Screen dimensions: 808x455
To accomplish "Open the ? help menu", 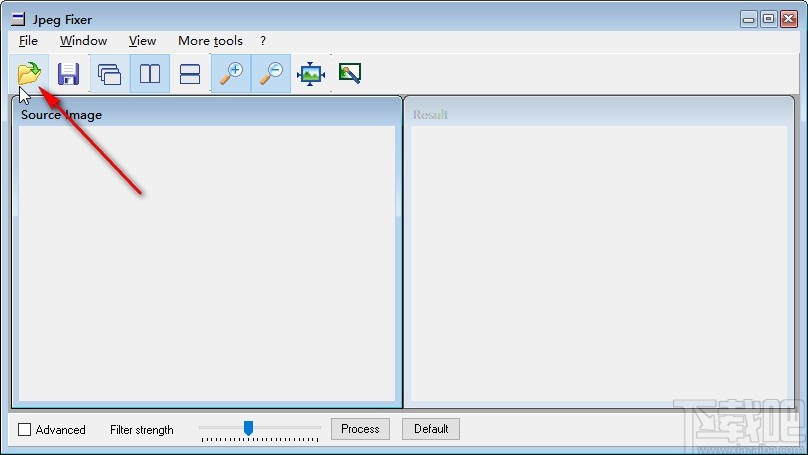I will 263,41.
